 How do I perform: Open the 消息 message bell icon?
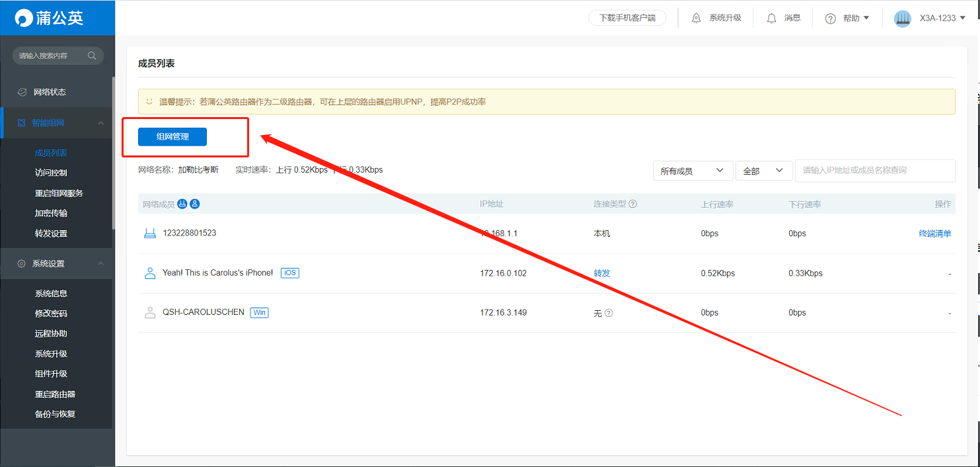click(772, 18)
